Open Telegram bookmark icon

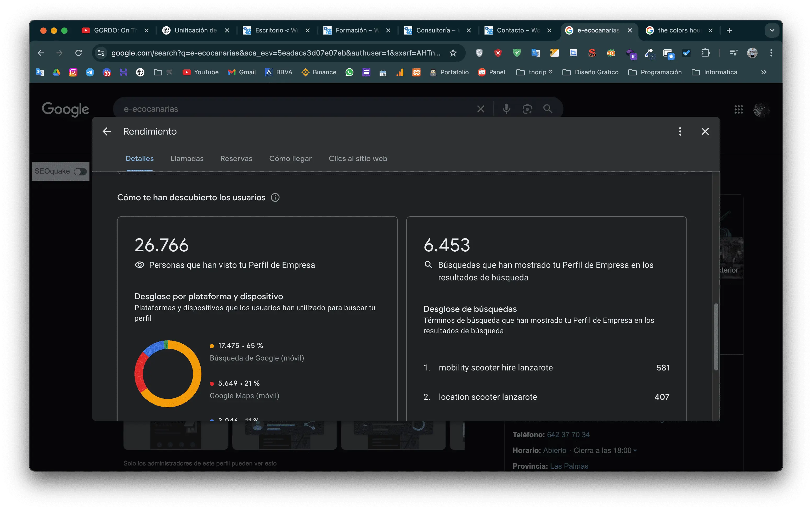tap(90, 72)
